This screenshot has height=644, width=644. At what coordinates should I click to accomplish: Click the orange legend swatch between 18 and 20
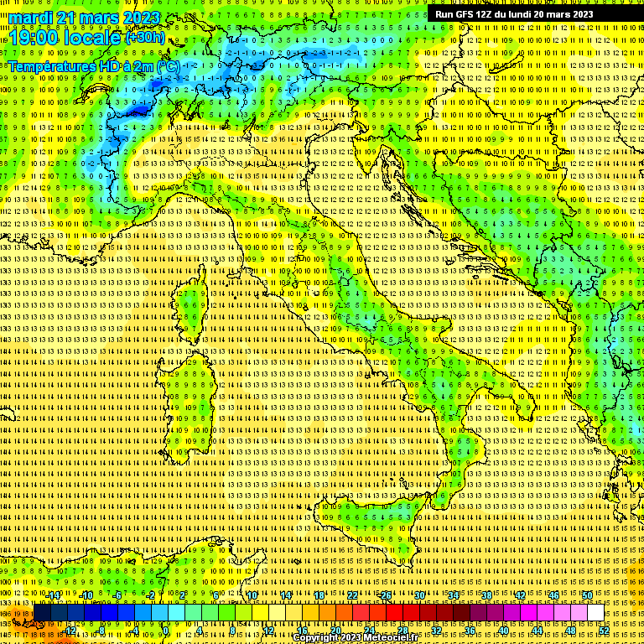pyautogui.click(x=328, y=612)
